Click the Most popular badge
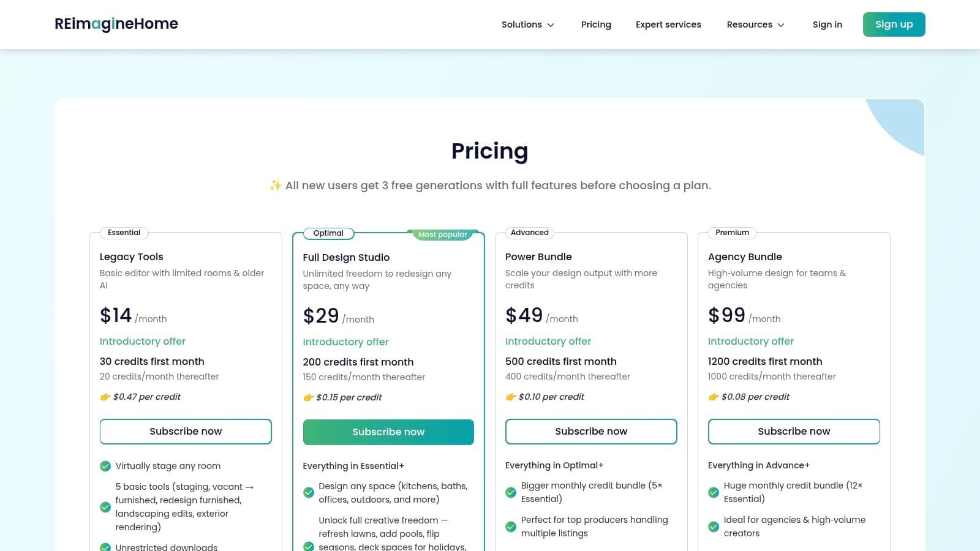The image size is (980, 551). 442,234
